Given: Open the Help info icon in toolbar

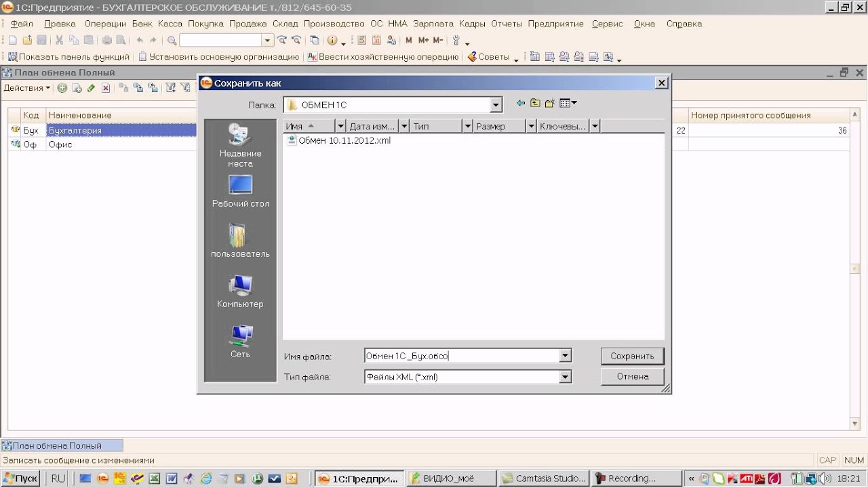Looking at the screenshot, I should 332,40.
